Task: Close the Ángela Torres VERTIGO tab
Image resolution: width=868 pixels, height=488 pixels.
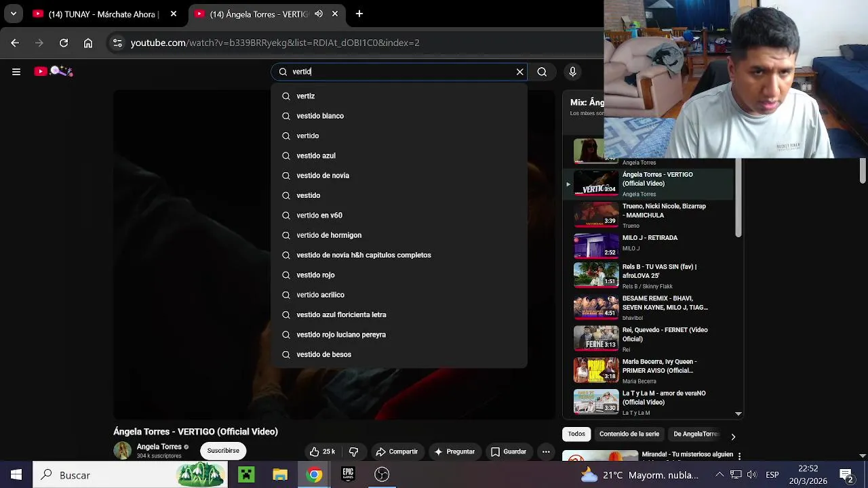Action: [x=335, y=14]
